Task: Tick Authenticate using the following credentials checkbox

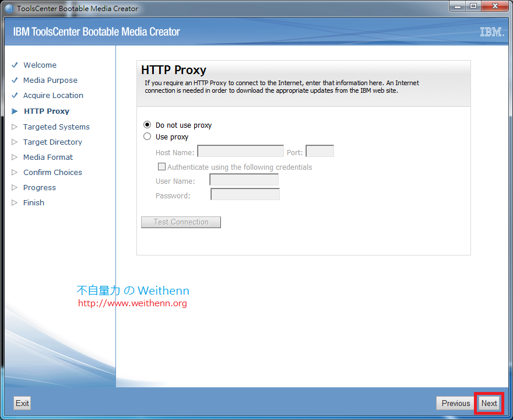Action: (x=161, y=167)
